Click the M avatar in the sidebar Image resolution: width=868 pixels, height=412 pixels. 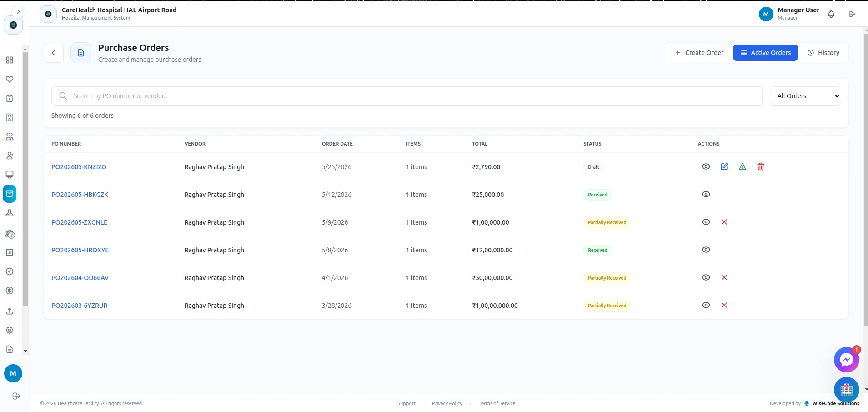(13, 373)
